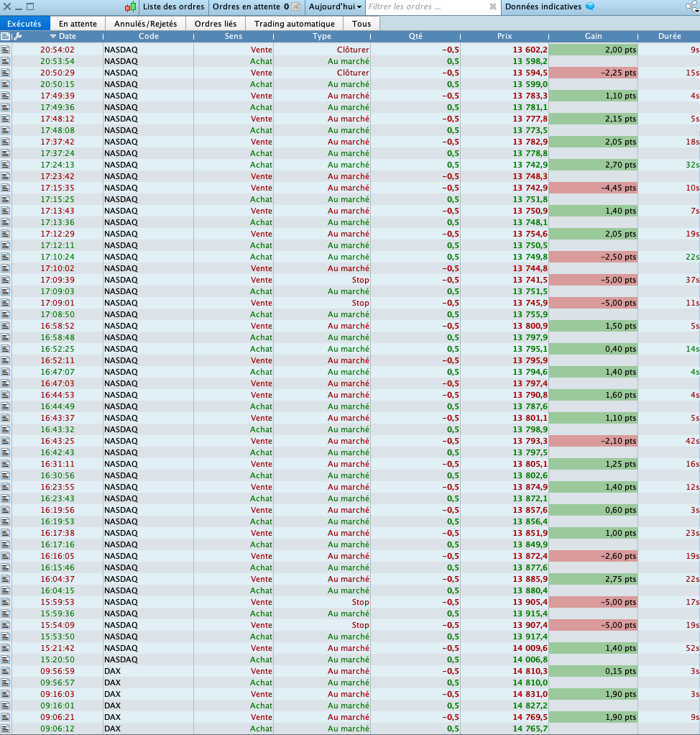Clear the order filter with the X icon

click(x=493, y=6)
